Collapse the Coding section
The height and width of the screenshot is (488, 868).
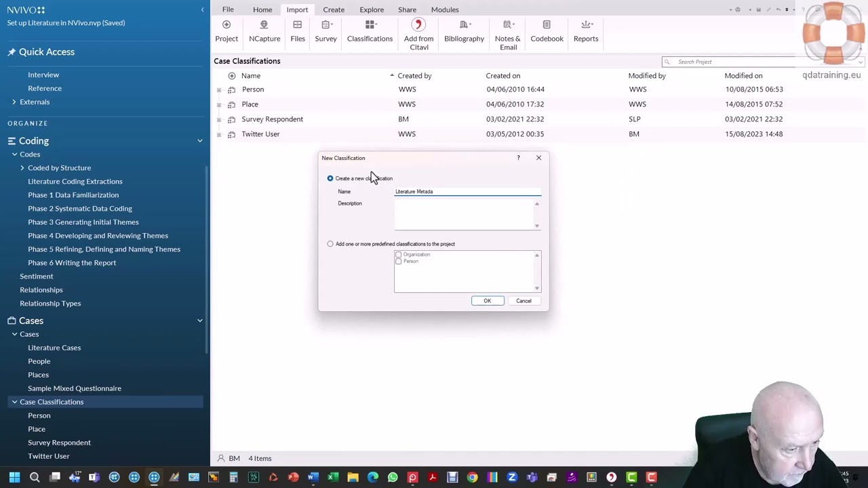tap(199, 141)
